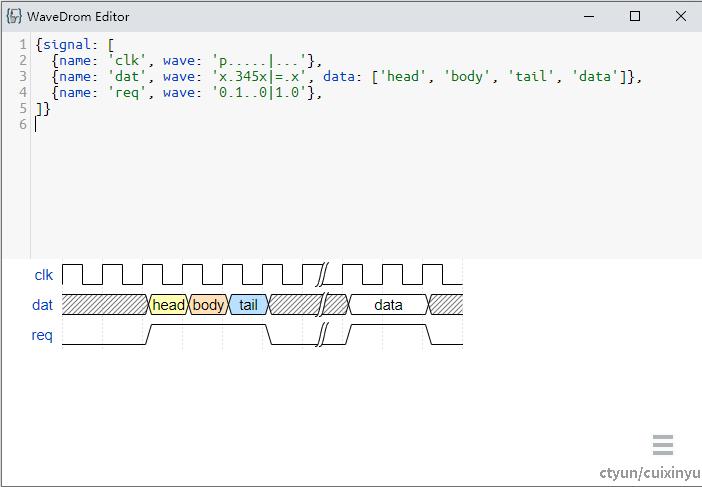
Task: Click the dat label in waveform
Action: click(x=43, y=305)
